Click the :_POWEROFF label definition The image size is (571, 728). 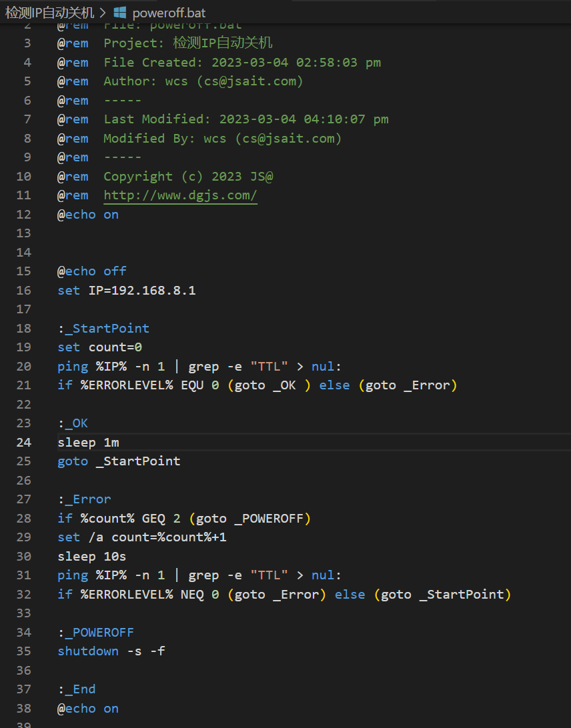pyautogui.click(x=95, y=632)
